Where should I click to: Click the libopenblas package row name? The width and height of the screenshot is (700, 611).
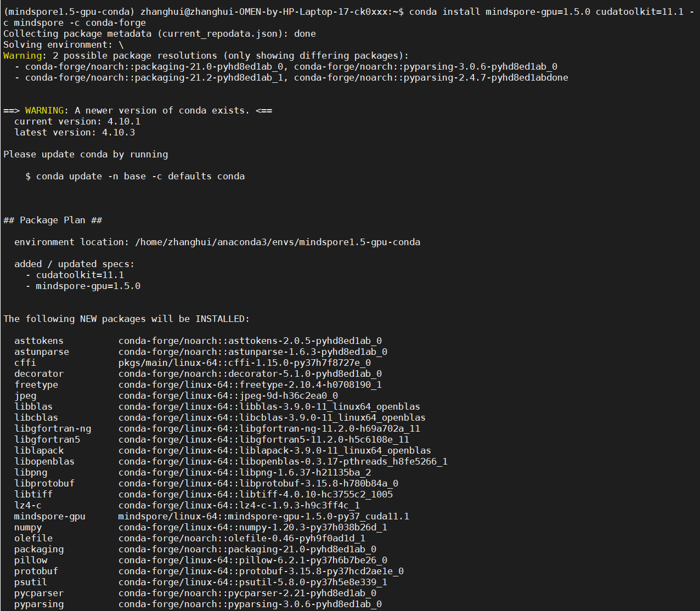(x=44, y=461)
